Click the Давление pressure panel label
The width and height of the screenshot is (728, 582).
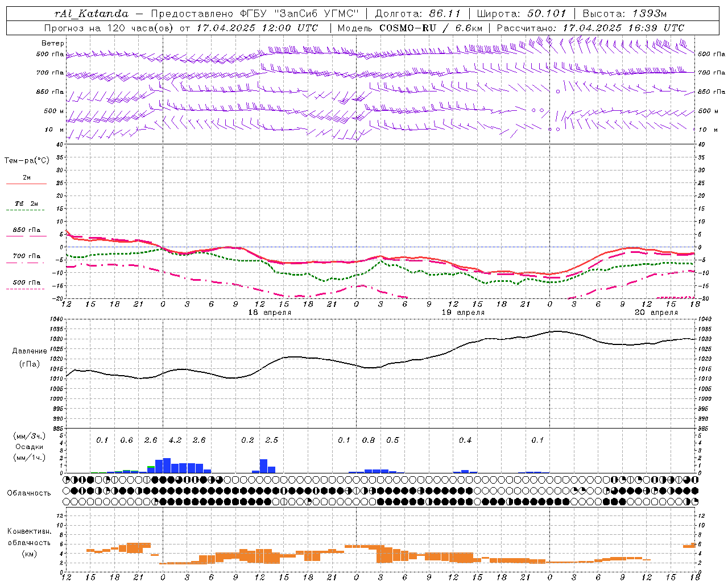click(x=30, y=351)
